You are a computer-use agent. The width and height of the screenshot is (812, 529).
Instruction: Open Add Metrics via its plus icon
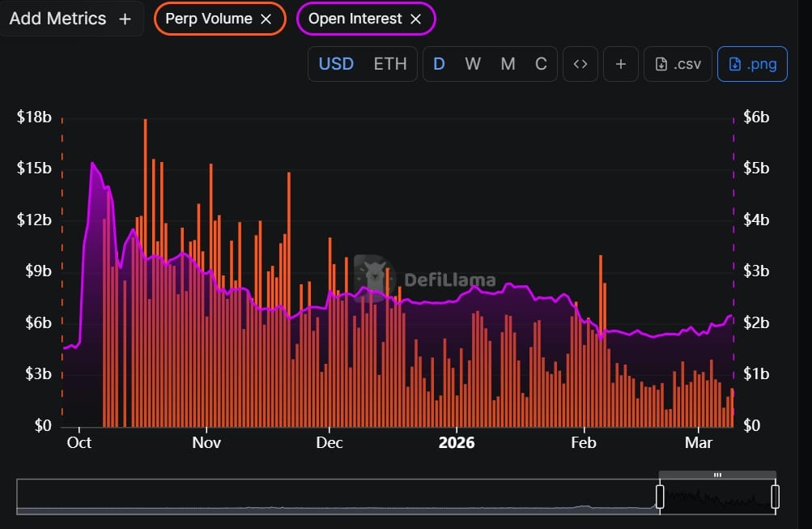click(x=125, y=18)
